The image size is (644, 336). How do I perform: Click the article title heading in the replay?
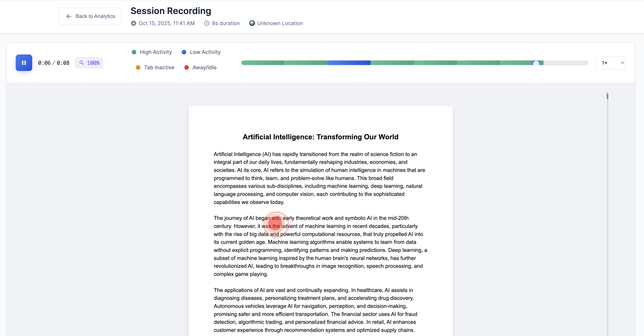coord(320,137)
